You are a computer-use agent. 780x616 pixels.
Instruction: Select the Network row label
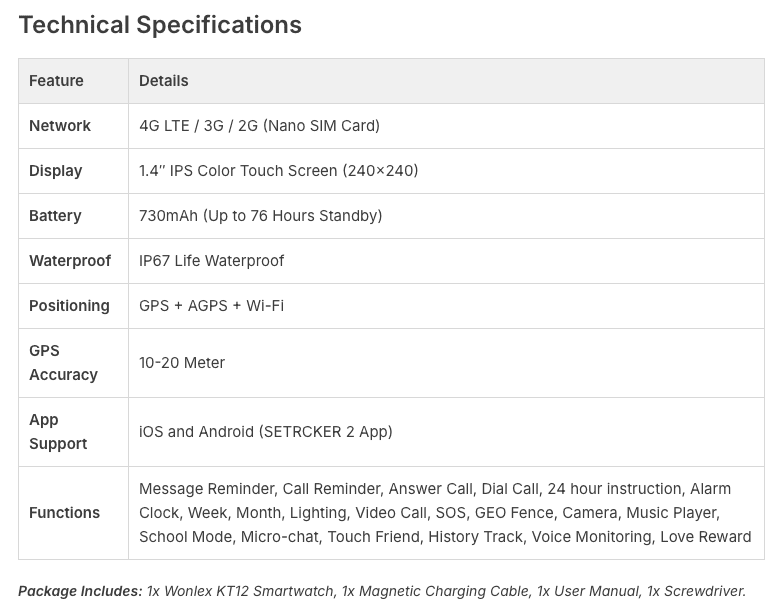(60, 126)
